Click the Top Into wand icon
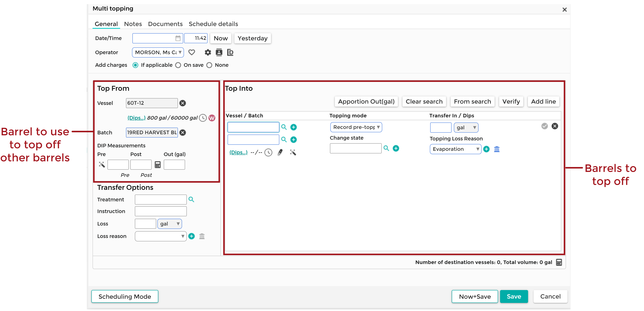The height and width of the screenshot is (311, 644). tap(293, 152)
